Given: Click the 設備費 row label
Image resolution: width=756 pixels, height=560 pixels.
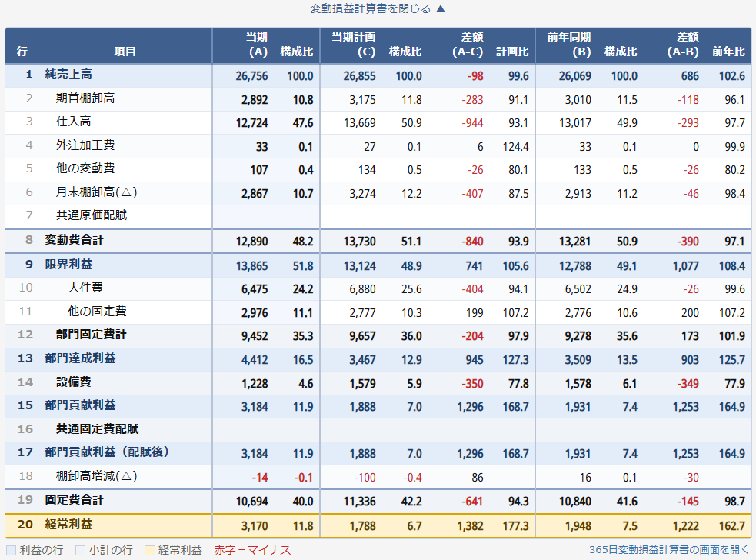Looking at the screenshot, I should click(x=74, y=382).
